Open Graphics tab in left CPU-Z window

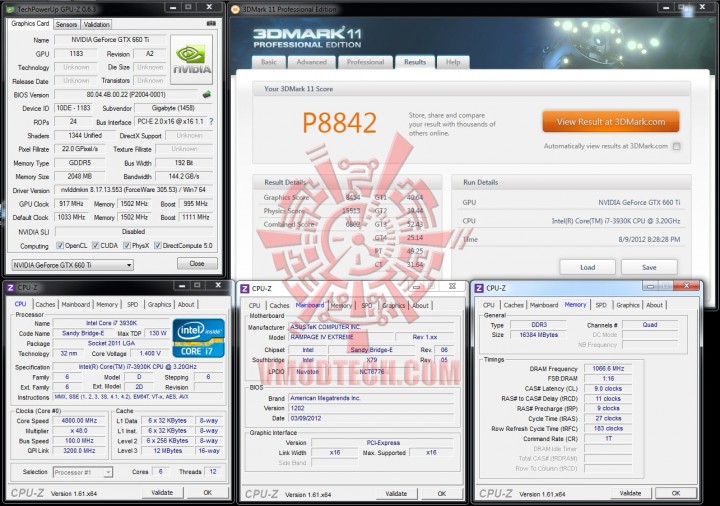(159, 304)
